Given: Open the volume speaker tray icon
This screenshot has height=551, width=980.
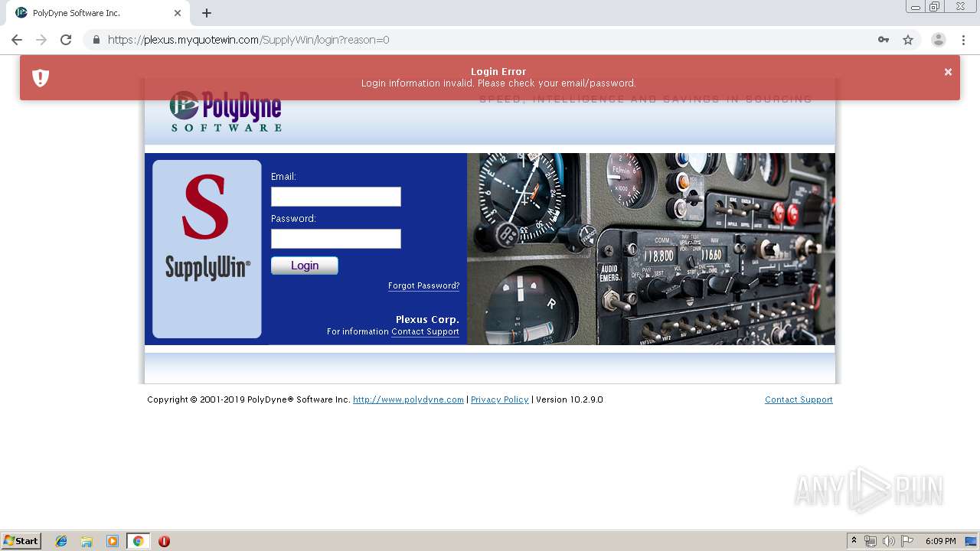Looking at the screenshot, I should click(889, 541).
